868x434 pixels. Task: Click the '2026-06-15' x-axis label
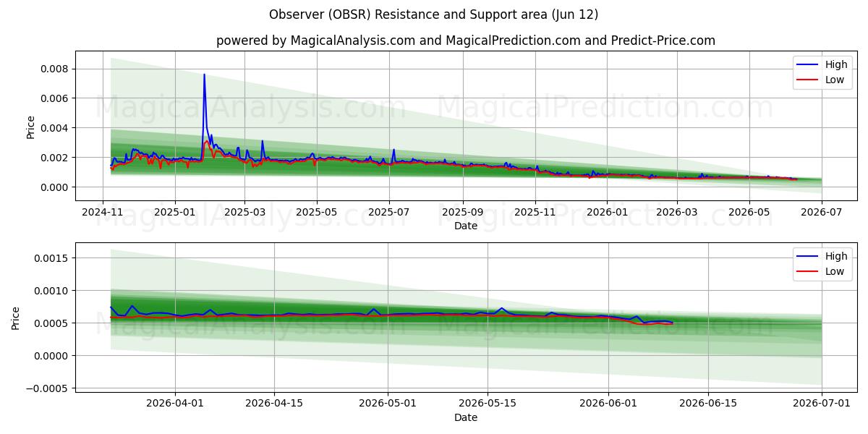[x=708, y=404]
